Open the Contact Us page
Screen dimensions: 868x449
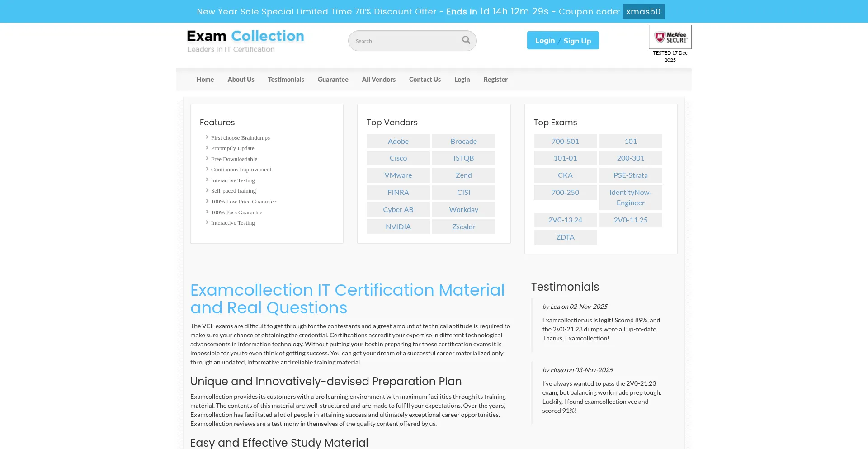click(x=425, y=79)
